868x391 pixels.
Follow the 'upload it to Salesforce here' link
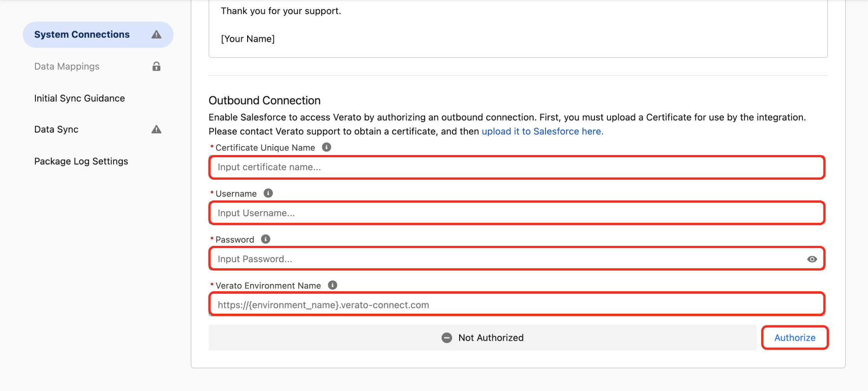pos(542,131)
